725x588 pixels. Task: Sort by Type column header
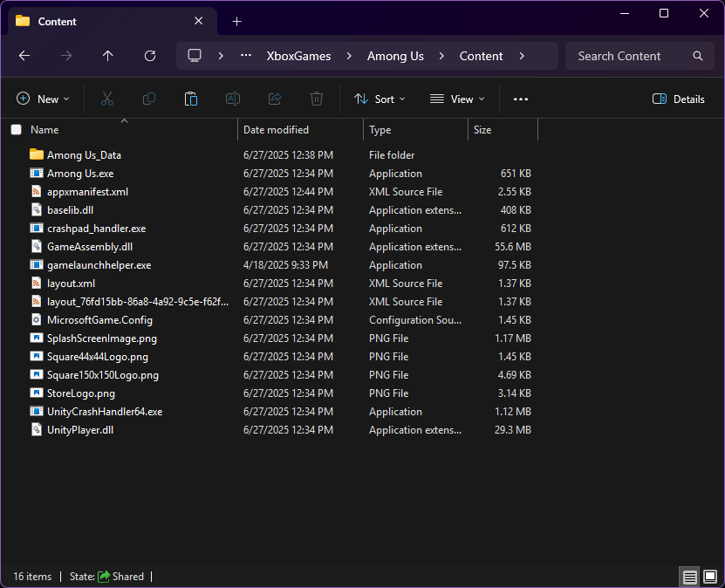pyautogui.click(x=415, y=130)
